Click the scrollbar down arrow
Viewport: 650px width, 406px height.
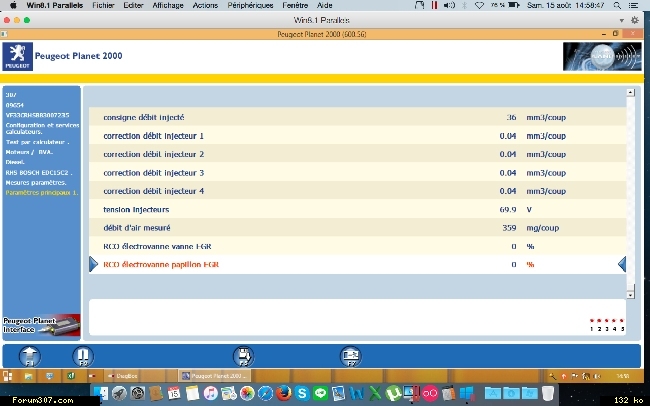click(631, 295)
